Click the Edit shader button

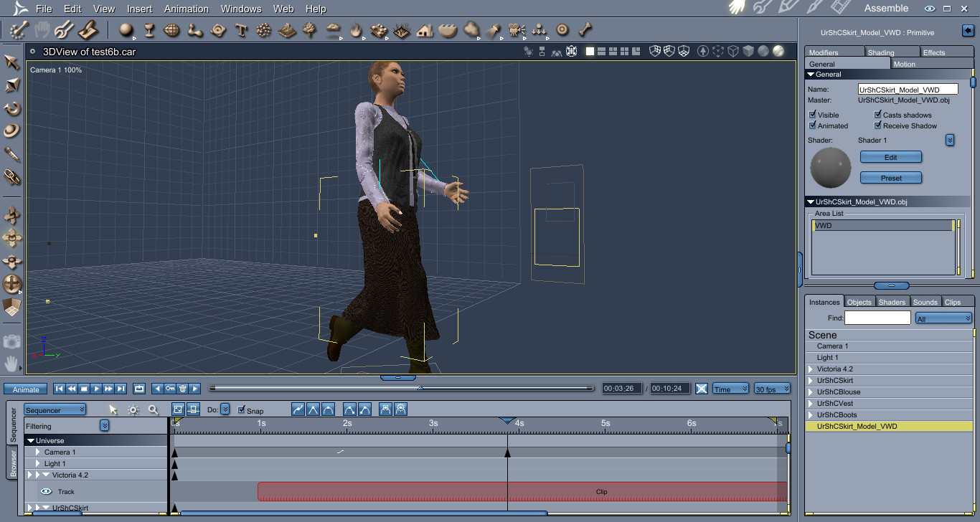coord(890,157)
